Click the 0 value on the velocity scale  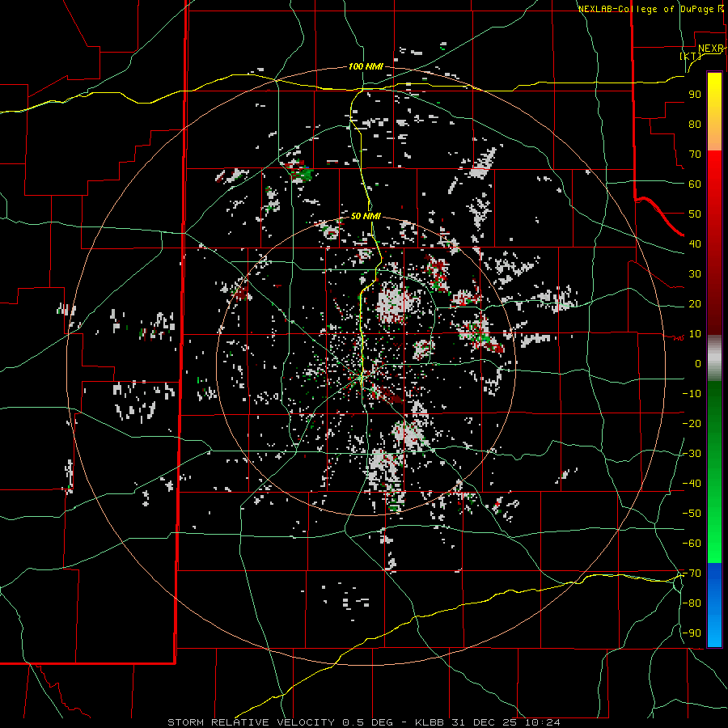click(698, 363)
